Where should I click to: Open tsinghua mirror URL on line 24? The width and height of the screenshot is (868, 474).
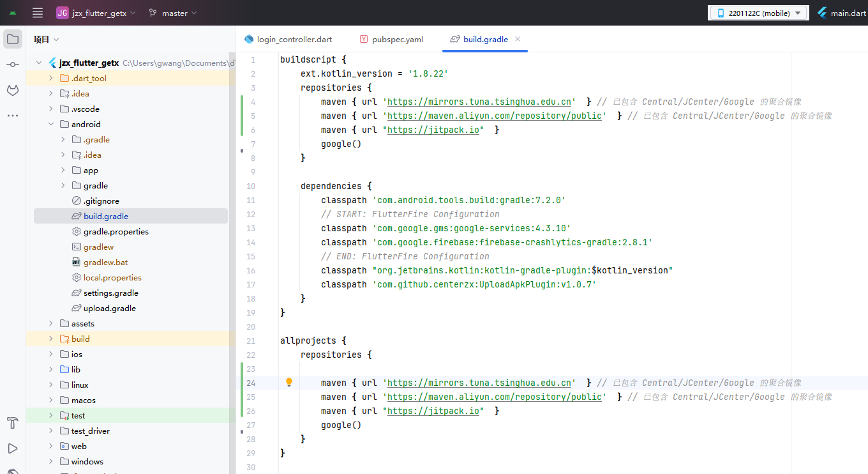tap(479, 383)
